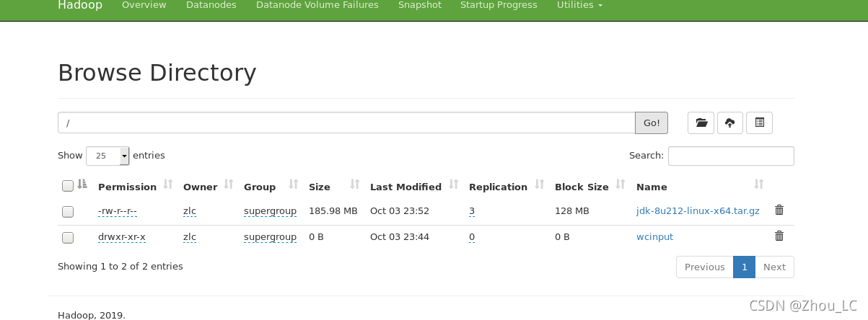This screenshot has width=868, height=320.
Task: Click the create directory folder icon
Action: pyautogui.click(x=701, y=123)
